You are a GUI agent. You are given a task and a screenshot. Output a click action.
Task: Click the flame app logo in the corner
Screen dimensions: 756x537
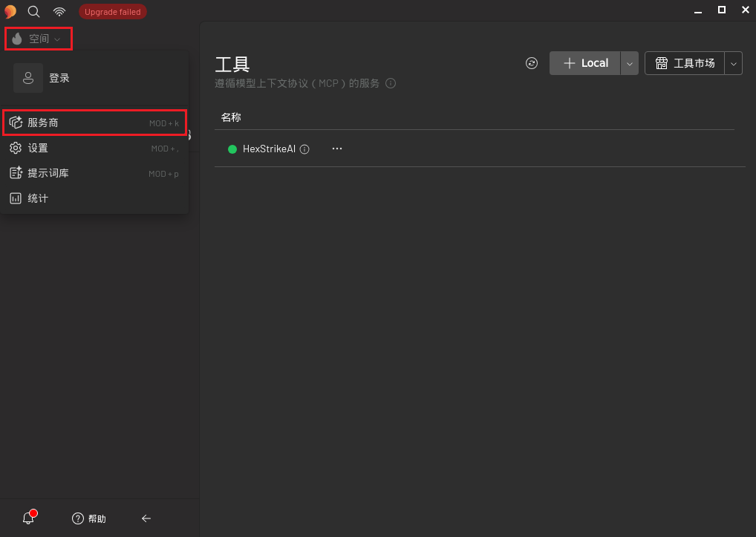pos(10,11)
